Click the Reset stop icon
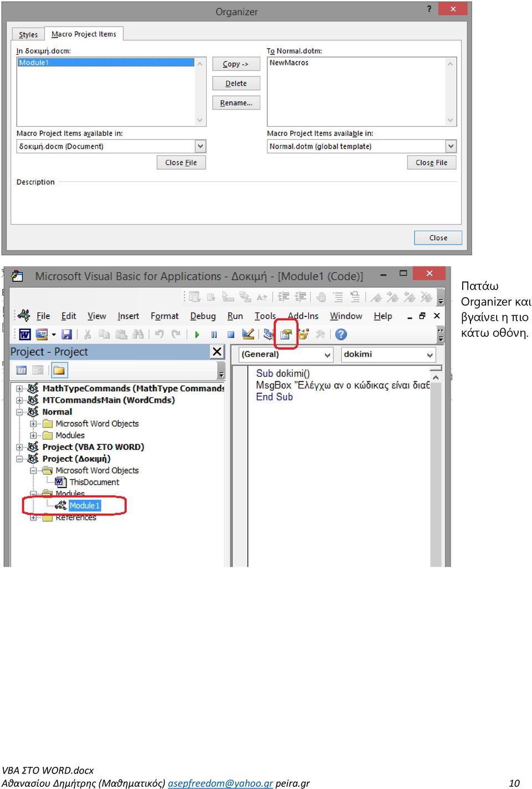532x789 pixels. [231, 335]
